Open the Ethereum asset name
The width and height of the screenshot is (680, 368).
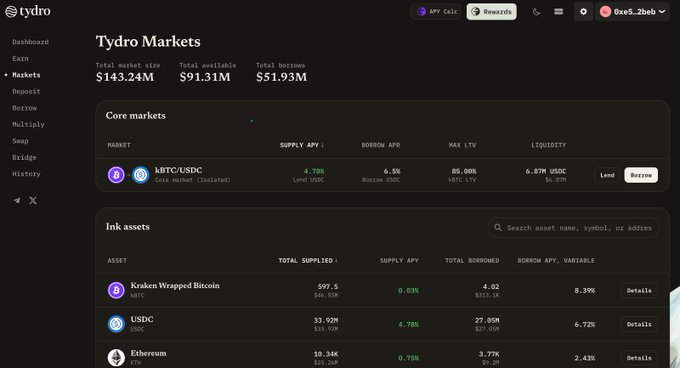(x=148, y=353)
